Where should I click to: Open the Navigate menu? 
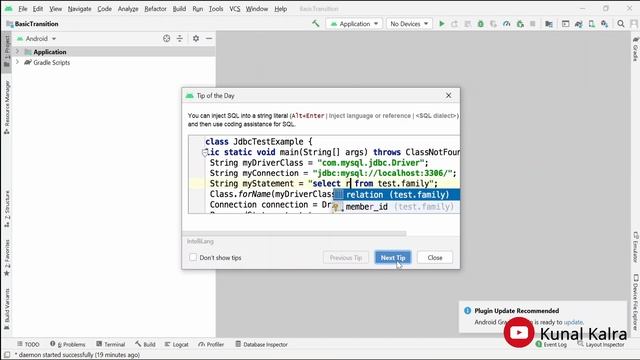click(x=79, y=9)
